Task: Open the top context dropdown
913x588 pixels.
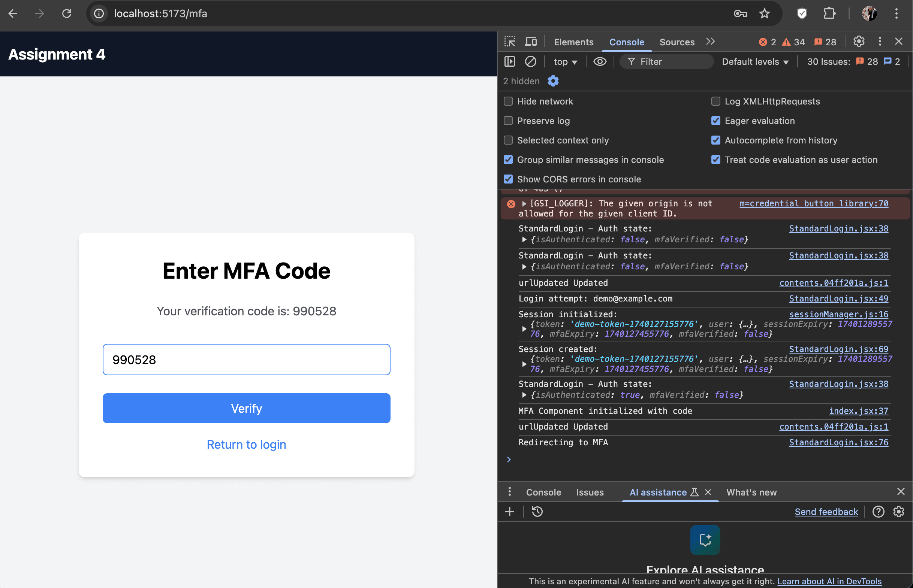Action: [x=565, y=62]
